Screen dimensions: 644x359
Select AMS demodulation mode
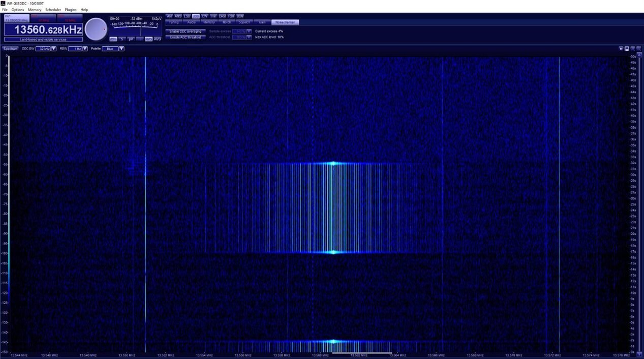pos(178,16)
